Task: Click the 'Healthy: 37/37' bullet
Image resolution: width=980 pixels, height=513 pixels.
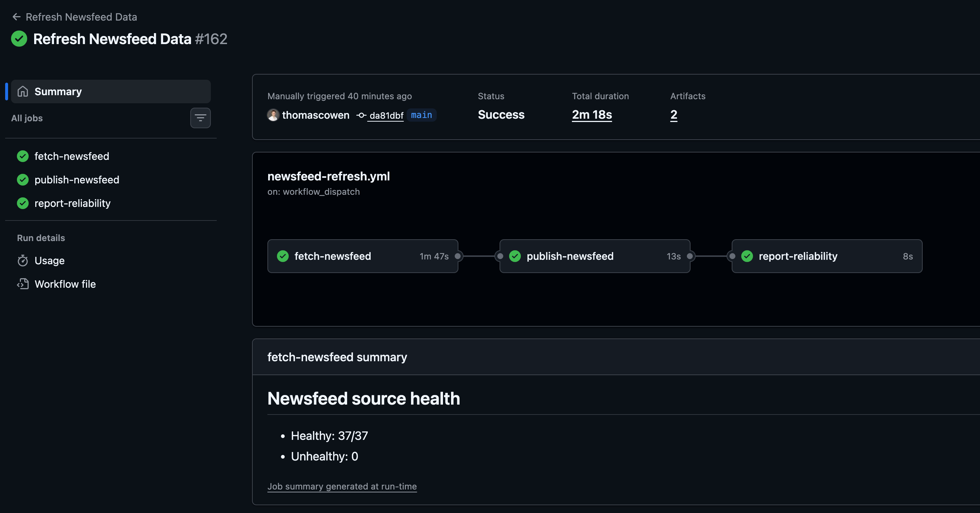Action: (329, 436)
